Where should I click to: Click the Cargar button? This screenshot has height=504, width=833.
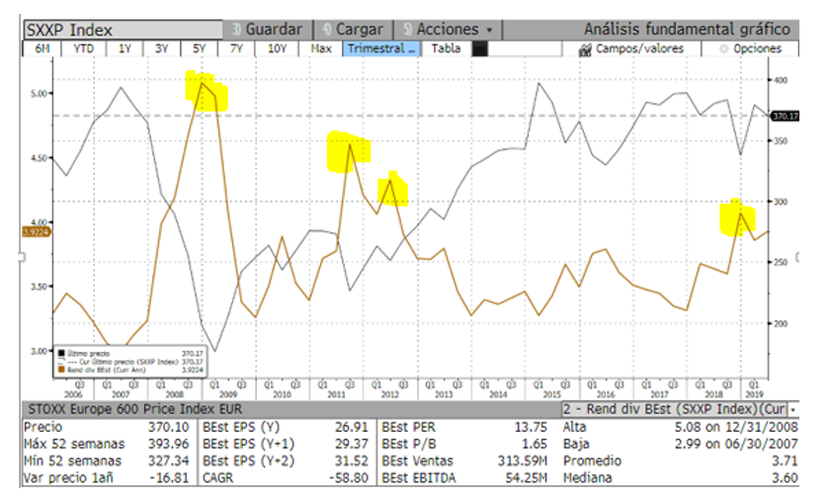[354, 30]
